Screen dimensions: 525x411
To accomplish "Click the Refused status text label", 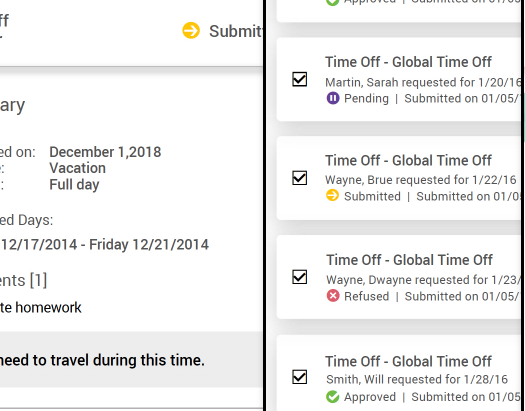I will [367, 296].
